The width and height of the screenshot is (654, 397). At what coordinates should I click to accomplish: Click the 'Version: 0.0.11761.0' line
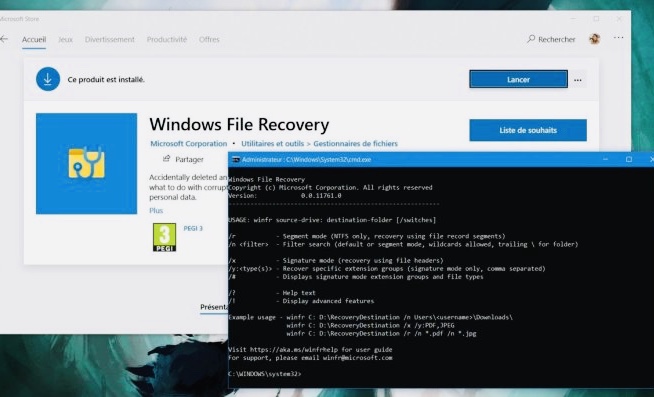point(285,196)
